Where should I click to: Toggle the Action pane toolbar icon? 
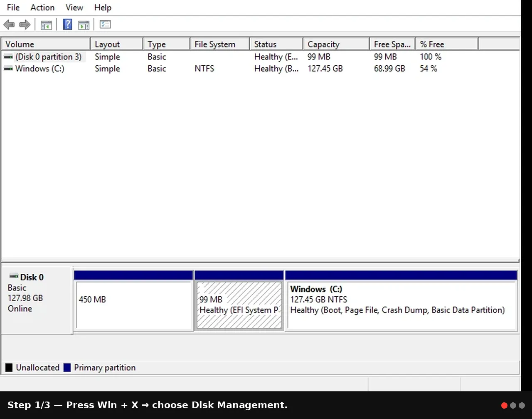[x=84, y=25]
